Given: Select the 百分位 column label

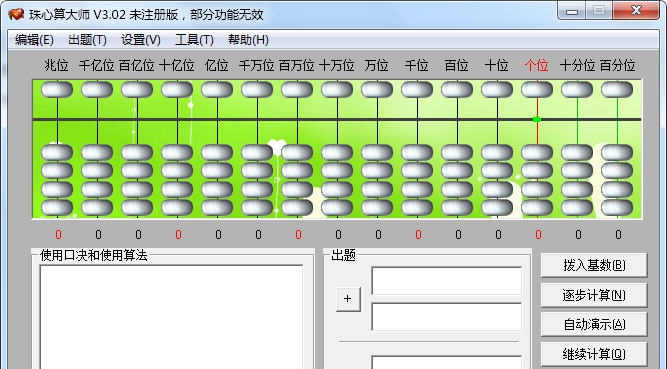Looking at the screenshot, I should (x=617, y=66).
